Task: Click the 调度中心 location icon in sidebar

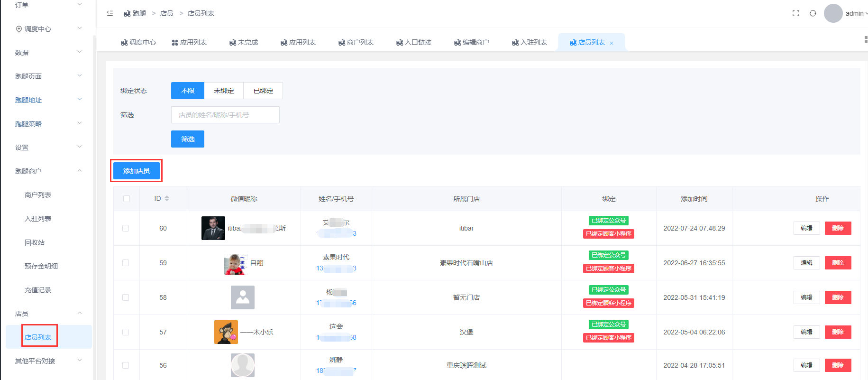Action: 19,29
